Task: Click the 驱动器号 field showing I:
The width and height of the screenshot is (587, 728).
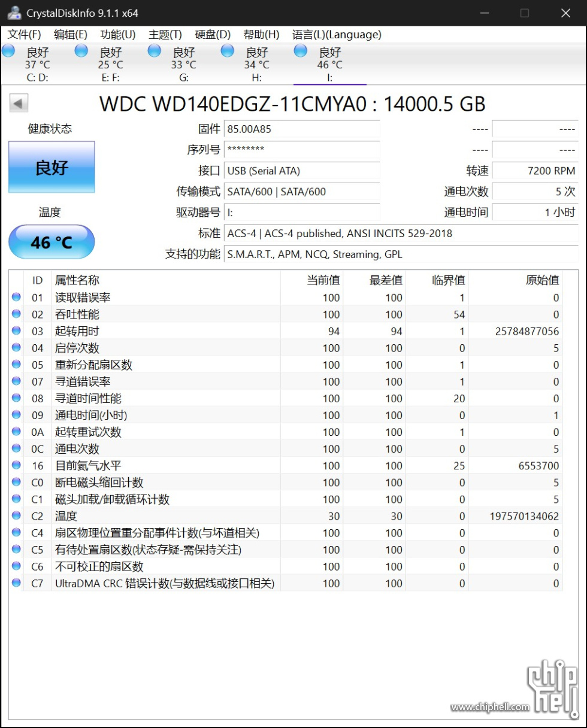Action: coord(302,212)
